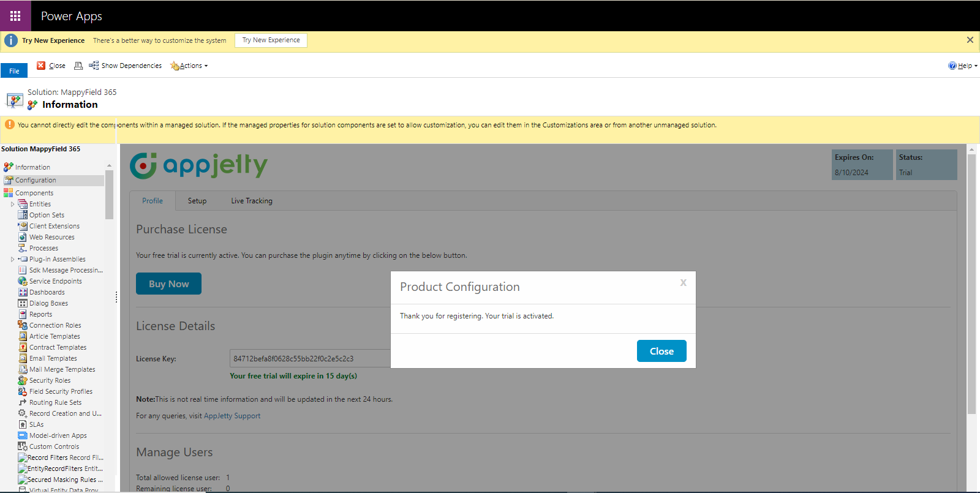Click the Components icon in sidebar
The height and width of the screenshot is (493, 980).
point(9,193)
